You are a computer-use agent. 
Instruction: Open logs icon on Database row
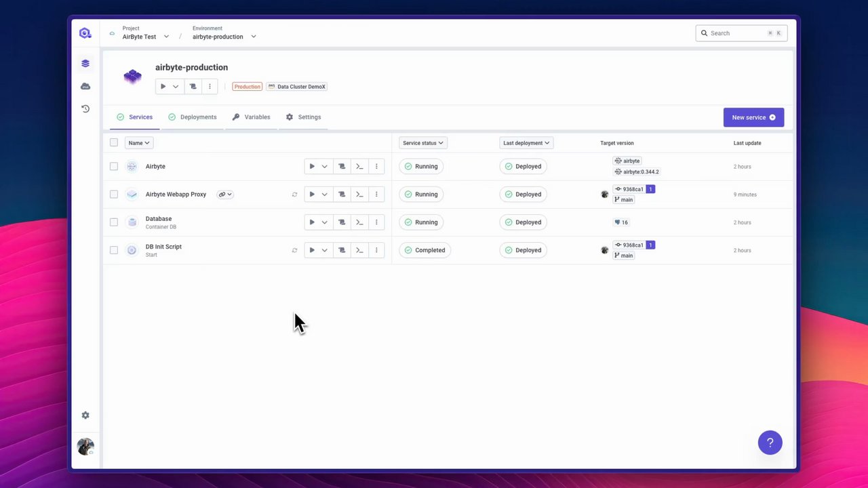click(342, 222)
